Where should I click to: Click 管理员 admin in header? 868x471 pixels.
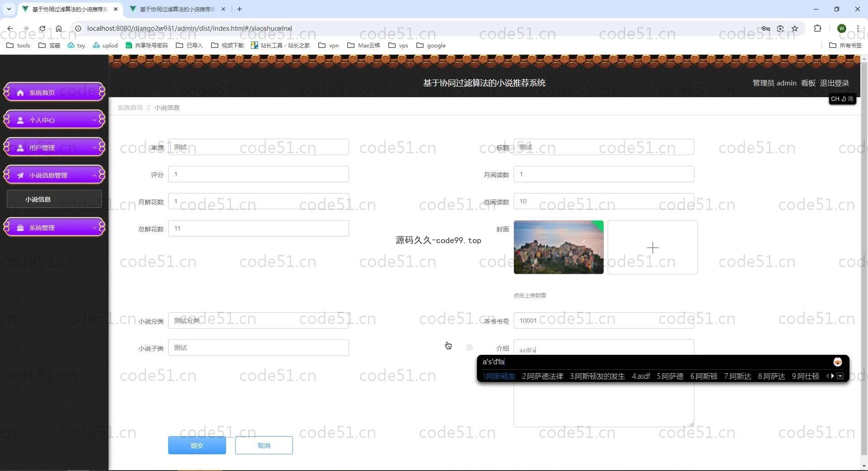pyautogui.click(x=774, y=83)
